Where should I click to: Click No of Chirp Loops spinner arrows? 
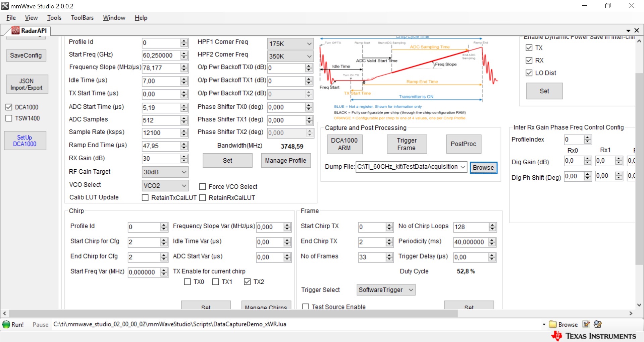tap(492, 227)
